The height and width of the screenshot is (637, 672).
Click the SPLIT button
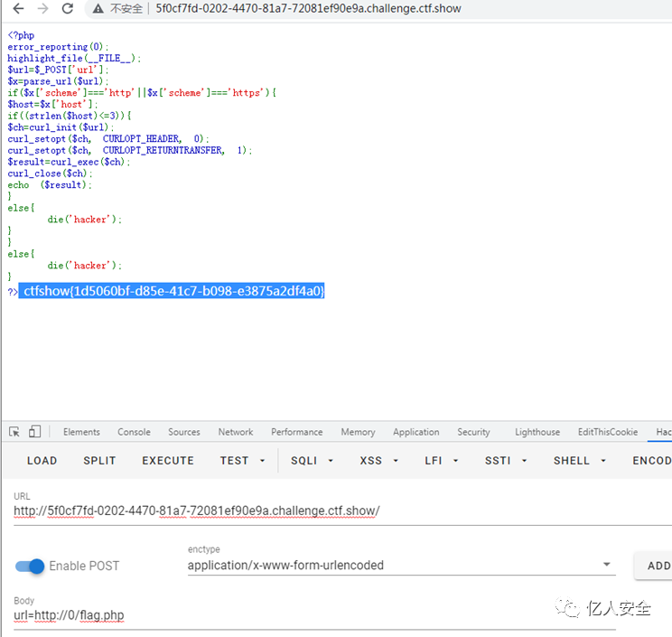(99, 461)
